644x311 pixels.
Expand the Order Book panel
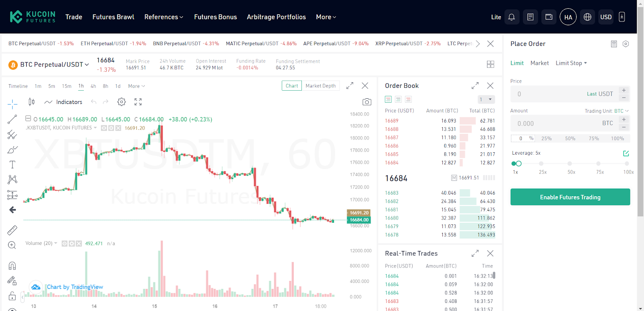coord(475,86)
